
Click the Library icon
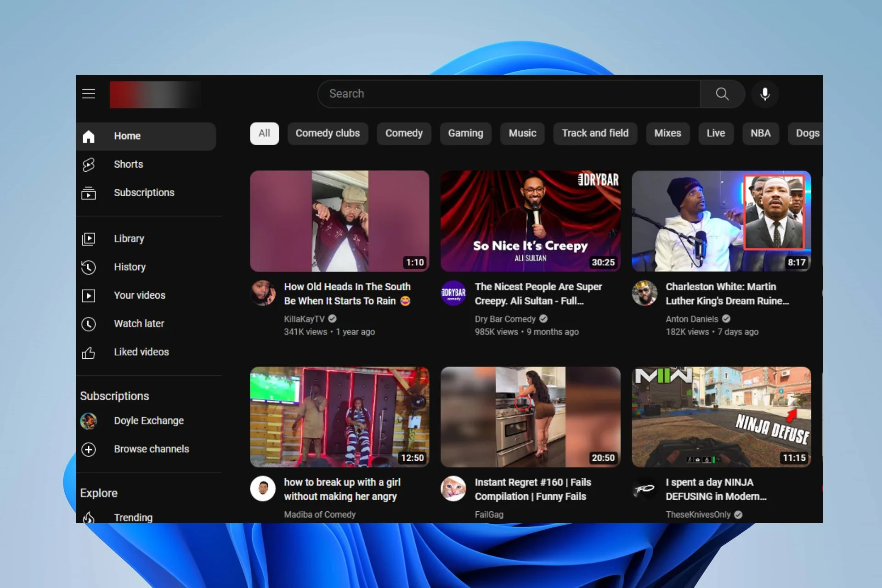89,239
